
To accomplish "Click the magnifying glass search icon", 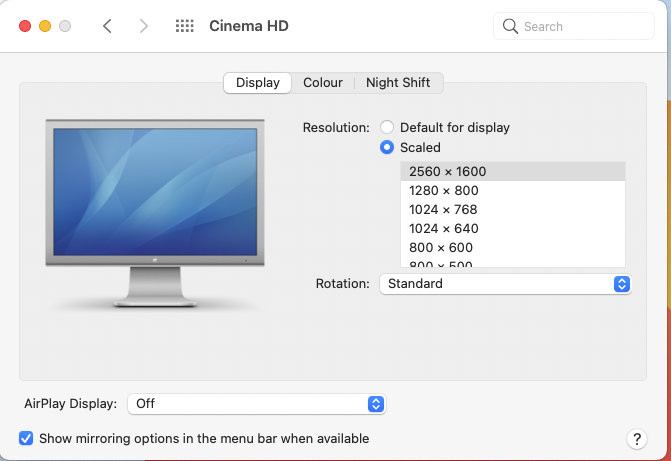I will pyautogui.click(x=510, y=26).
